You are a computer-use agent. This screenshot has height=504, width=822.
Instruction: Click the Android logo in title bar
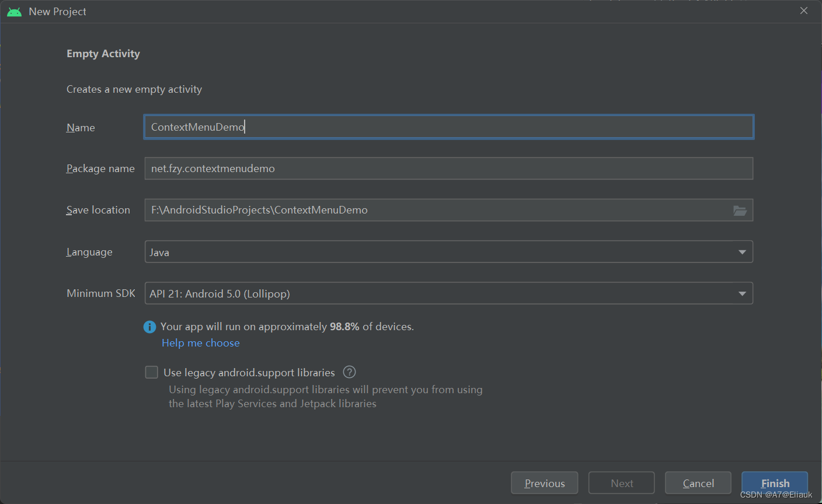[14, 12]
